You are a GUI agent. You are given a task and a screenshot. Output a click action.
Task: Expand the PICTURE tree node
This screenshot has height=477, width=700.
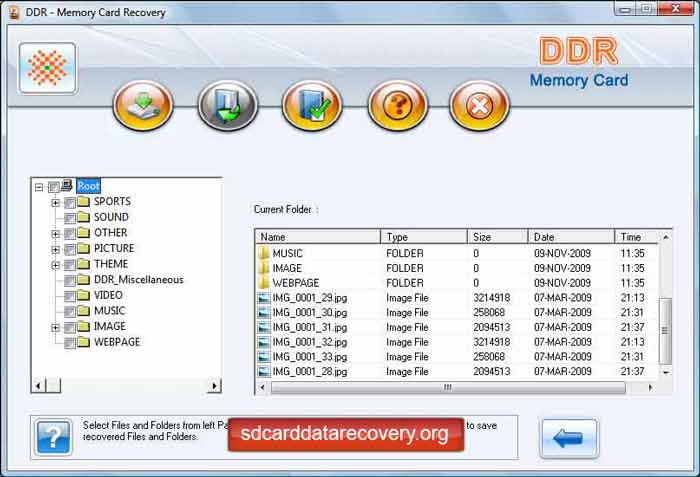pos(55,250)
